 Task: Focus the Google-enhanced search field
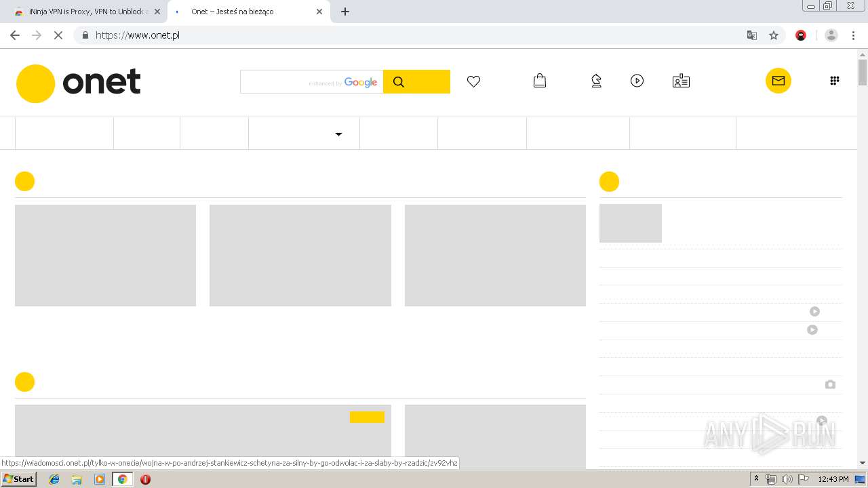[311, 81]
